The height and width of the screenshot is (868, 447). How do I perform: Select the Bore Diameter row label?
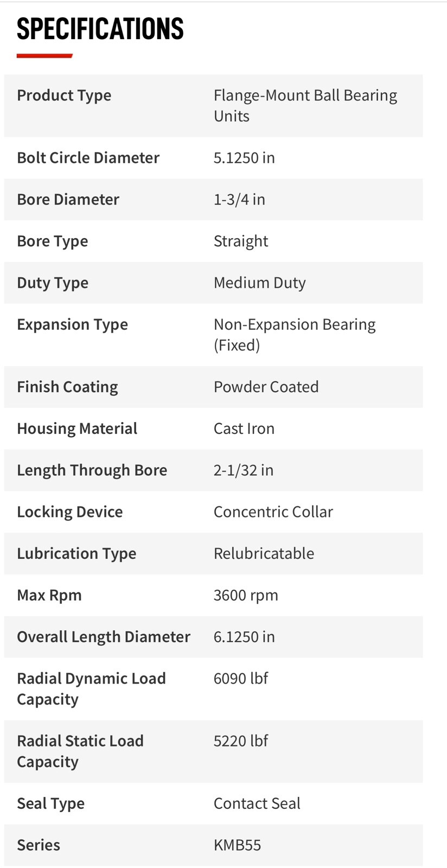tap(68, 200)
